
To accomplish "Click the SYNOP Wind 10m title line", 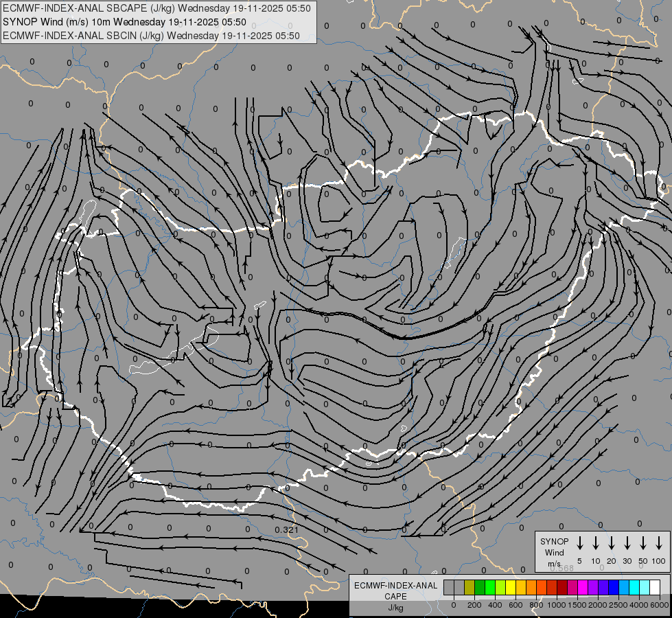I will 124,22.
